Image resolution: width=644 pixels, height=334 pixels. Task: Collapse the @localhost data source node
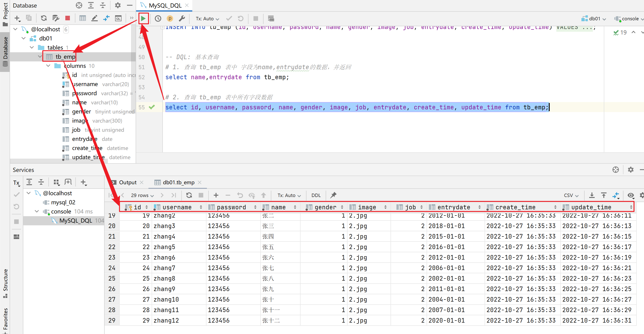pos(15,29)
